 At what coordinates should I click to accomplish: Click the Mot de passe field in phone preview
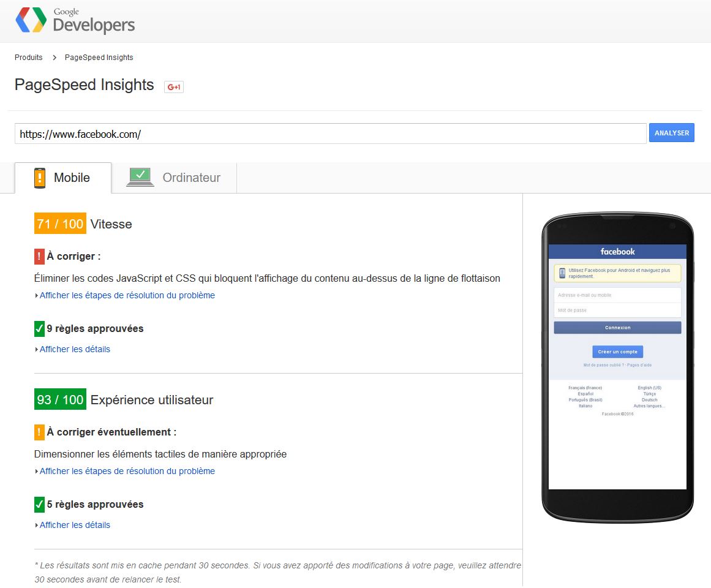tap(617, 310)
